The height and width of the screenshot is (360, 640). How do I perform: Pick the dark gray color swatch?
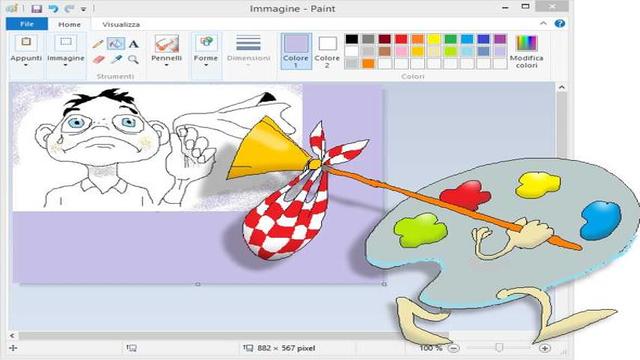click(x=368, y=39)
